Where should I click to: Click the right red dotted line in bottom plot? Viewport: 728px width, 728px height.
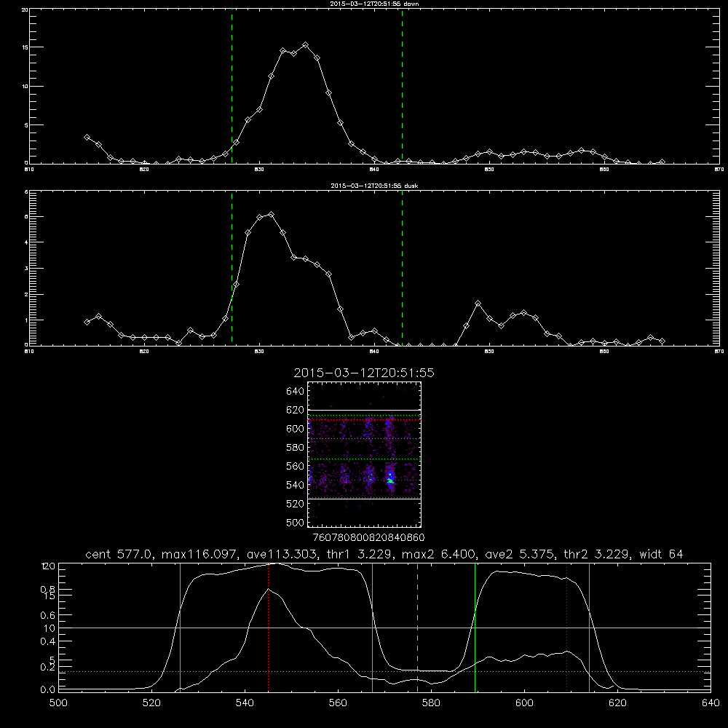click(566, 628)
